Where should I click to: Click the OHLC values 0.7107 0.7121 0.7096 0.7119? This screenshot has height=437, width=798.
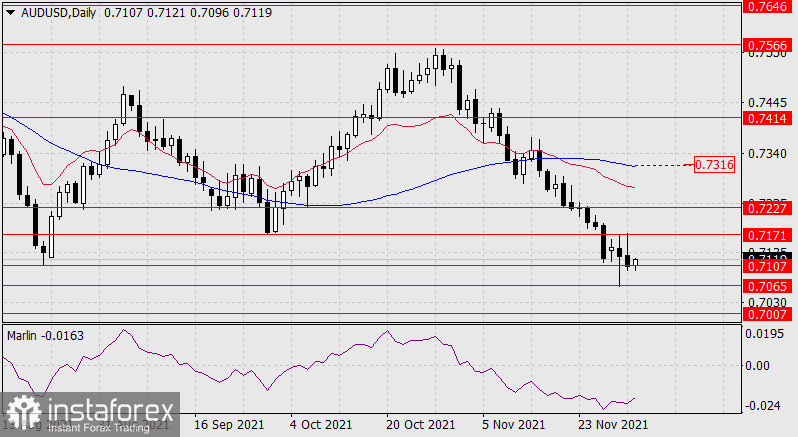tap(188, 13)
